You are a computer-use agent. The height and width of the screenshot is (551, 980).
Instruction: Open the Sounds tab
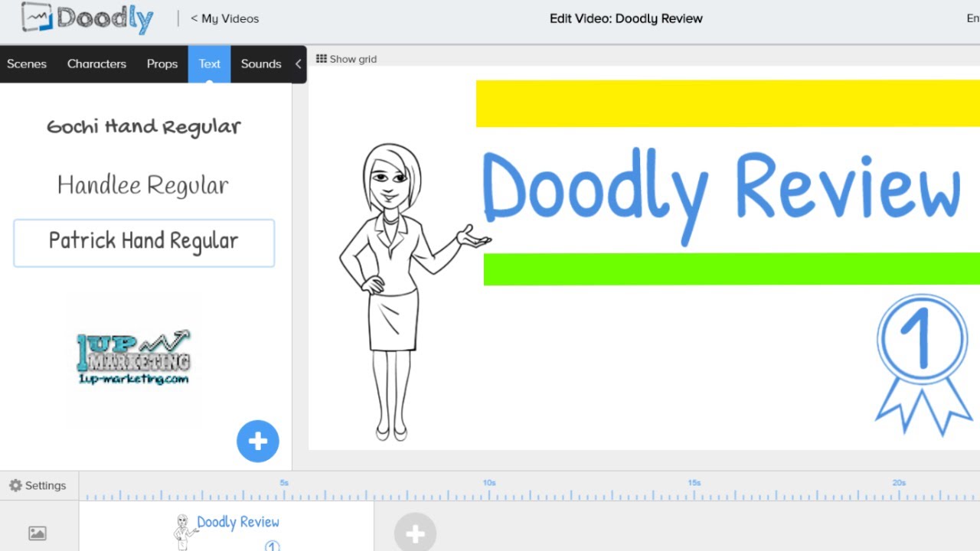pyautogui.click(x=261, y=64)
